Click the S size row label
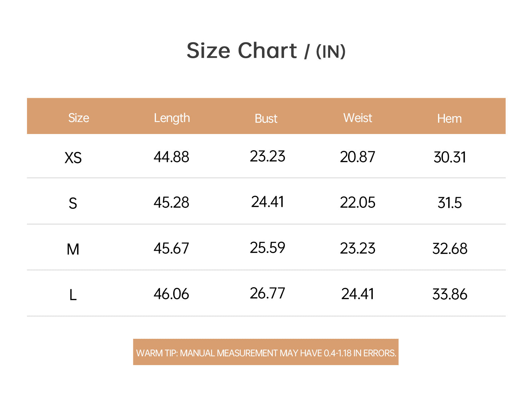This screenshot has height=399, width=532. [73, 203]
